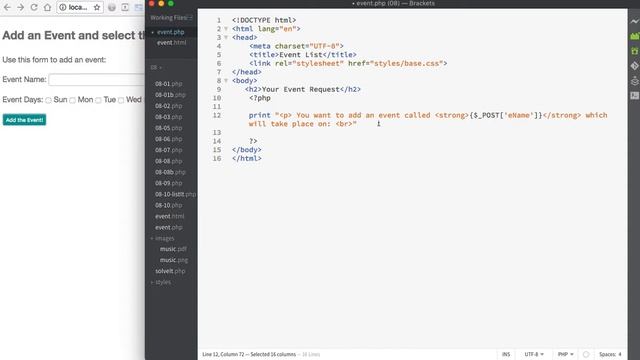This screenshot has height=360, width=640.
Task: Open 08-08.php in file tree
Action: (x=169, y=161)
